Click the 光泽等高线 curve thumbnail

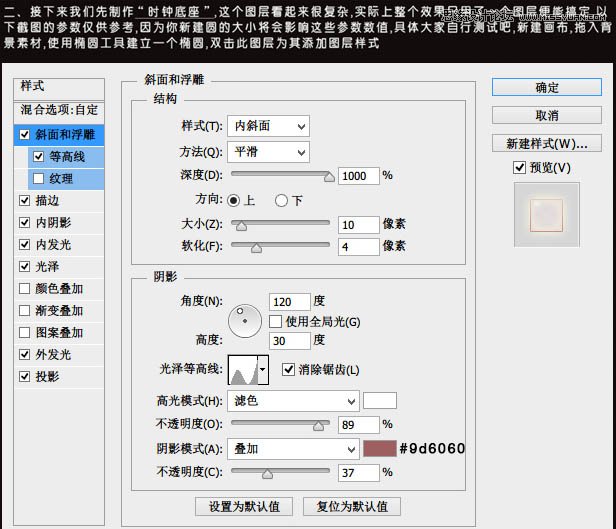pos(243,370)
